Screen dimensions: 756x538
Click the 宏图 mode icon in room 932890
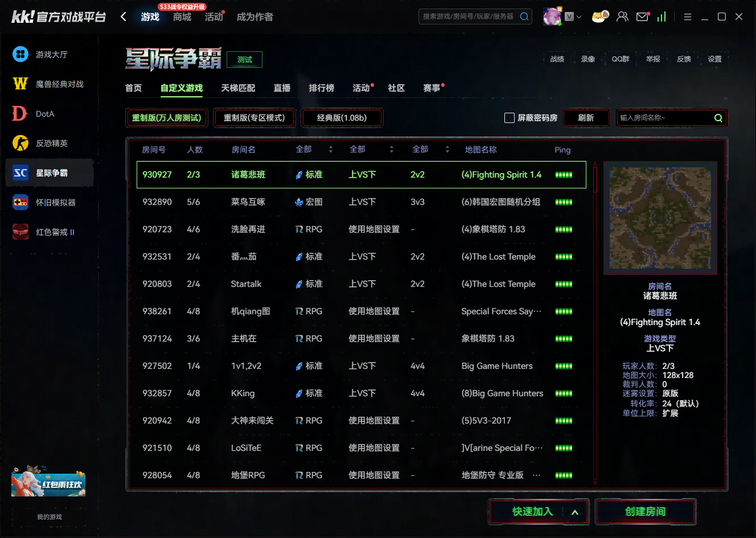[299, 202]
